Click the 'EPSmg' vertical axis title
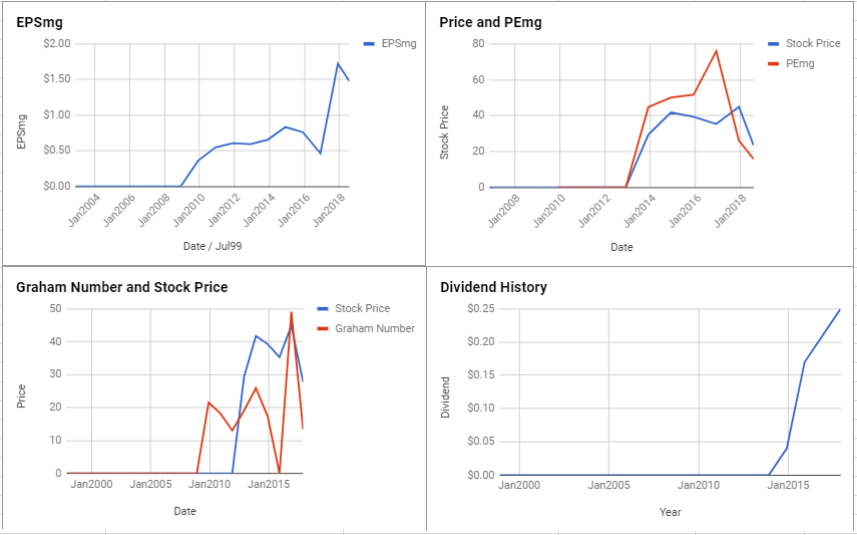The width and height of the screenshot is (857, 535). click(21, 132)
